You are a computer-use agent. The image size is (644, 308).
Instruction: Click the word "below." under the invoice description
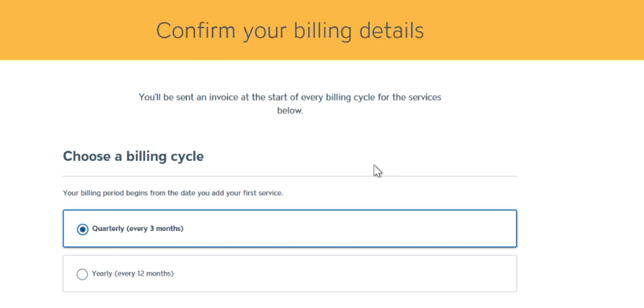pos(289,110)
